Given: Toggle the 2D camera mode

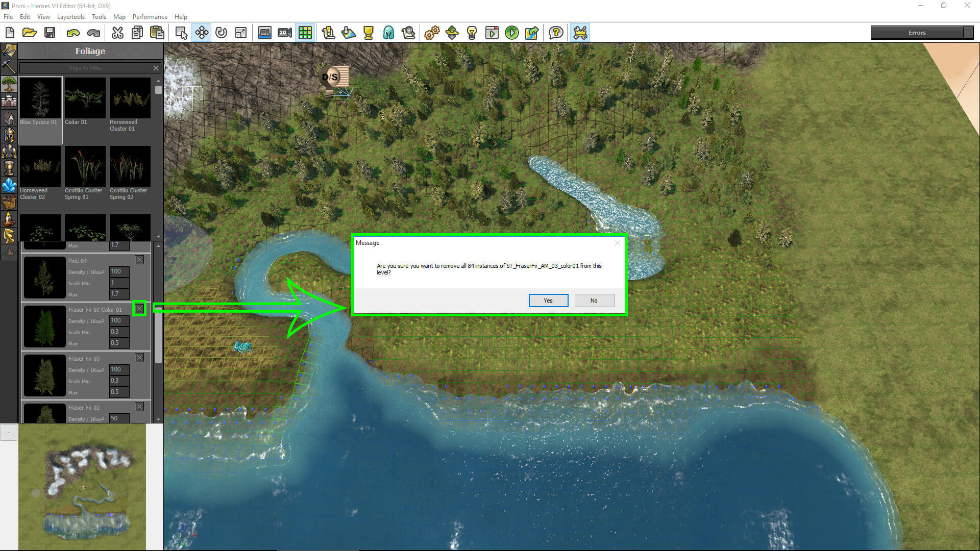Looking at the screenshot, I should coord(285,33).
